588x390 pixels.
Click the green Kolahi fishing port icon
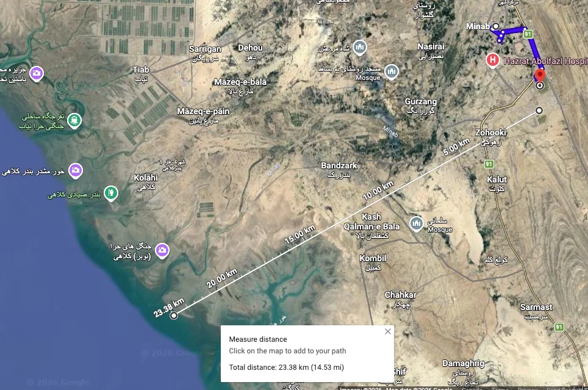[110, 193]
